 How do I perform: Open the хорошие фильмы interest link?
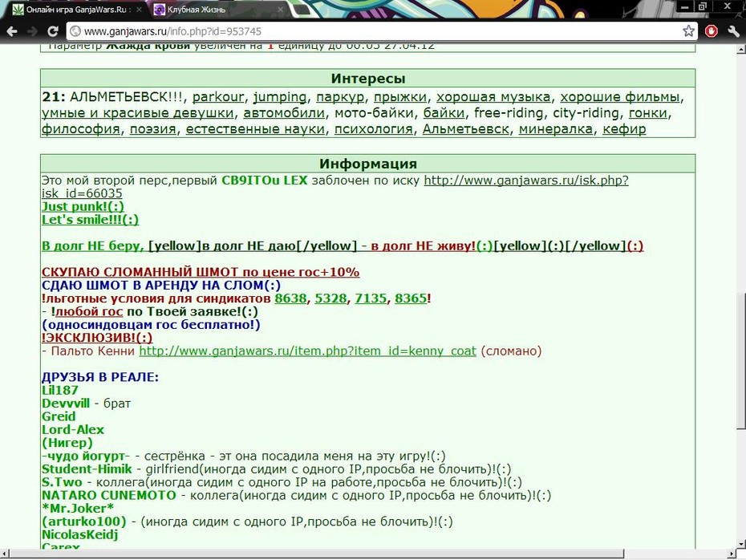[x=620, y=97]
